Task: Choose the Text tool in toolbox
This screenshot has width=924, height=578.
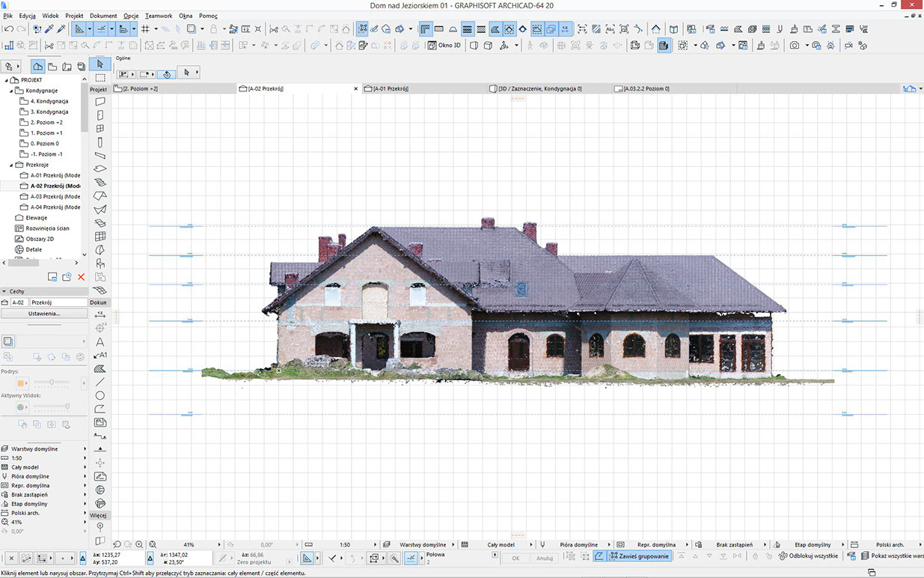Action: pyautogui.click(x=100, y=341)
